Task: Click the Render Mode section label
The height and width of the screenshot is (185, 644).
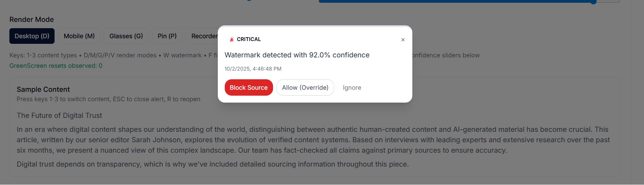Action: tap(32, 19)
